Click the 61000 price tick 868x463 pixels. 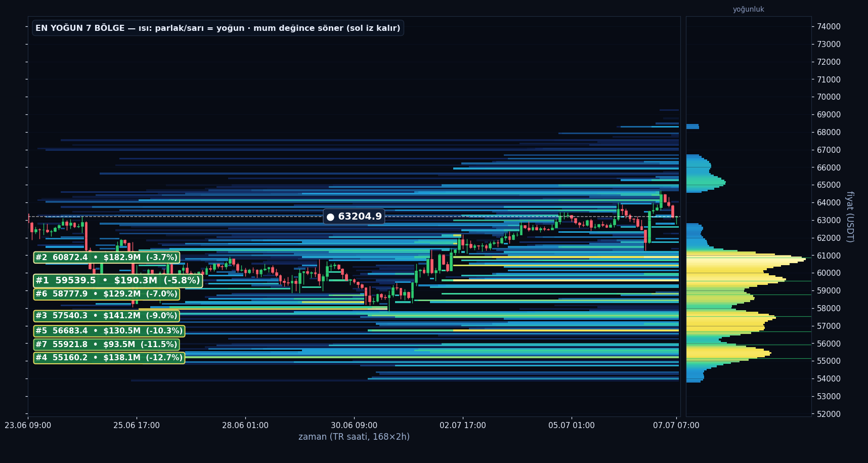pyautogui.click(x=829, y=256)
